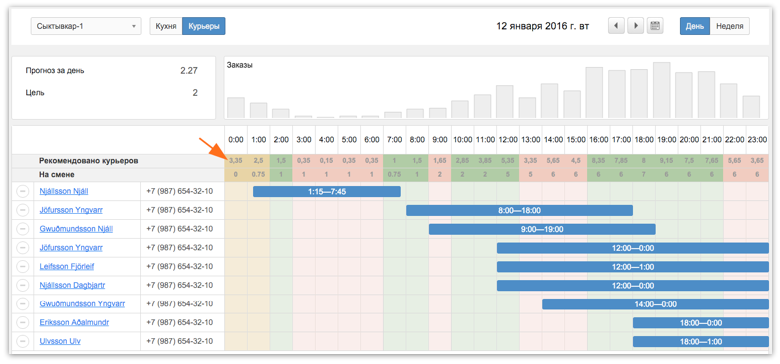Select the Неделя view
The width and height of the screenshot is (780, 364).
729,26
